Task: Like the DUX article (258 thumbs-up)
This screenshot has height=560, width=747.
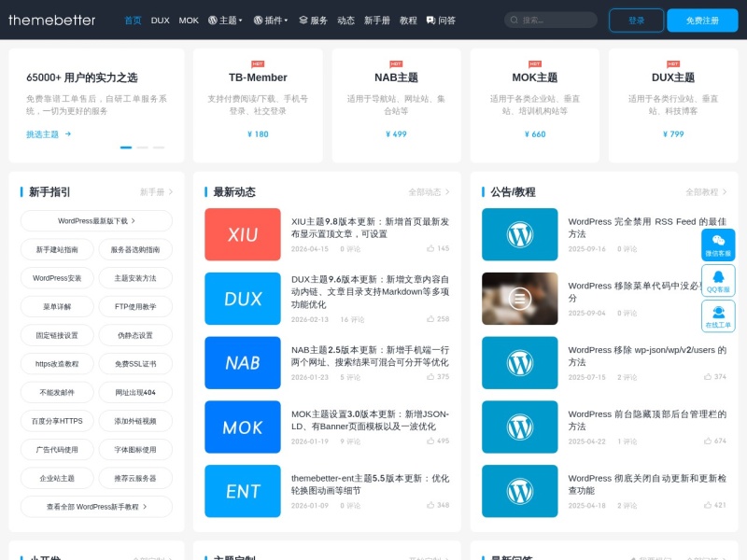Action: click(x=438, y=319)
